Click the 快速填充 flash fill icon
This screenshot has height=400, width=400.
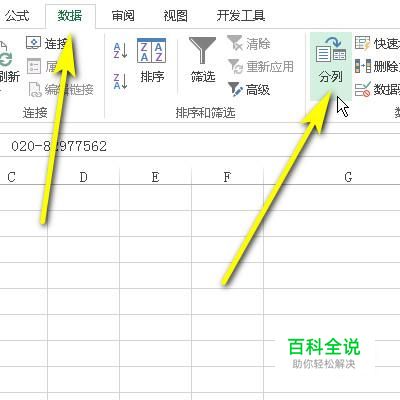pyautogui.click(x=363, y=43)
